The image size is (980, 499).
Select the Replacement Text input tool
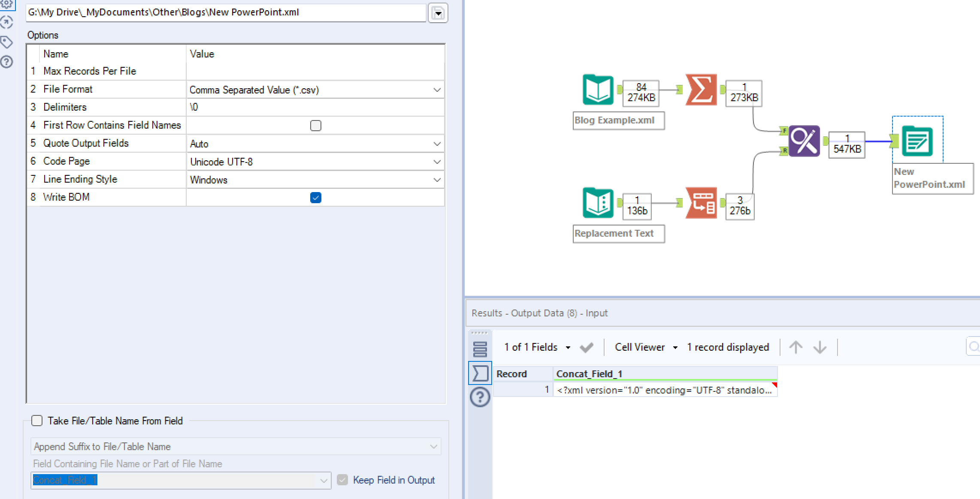tap(598, 203)
